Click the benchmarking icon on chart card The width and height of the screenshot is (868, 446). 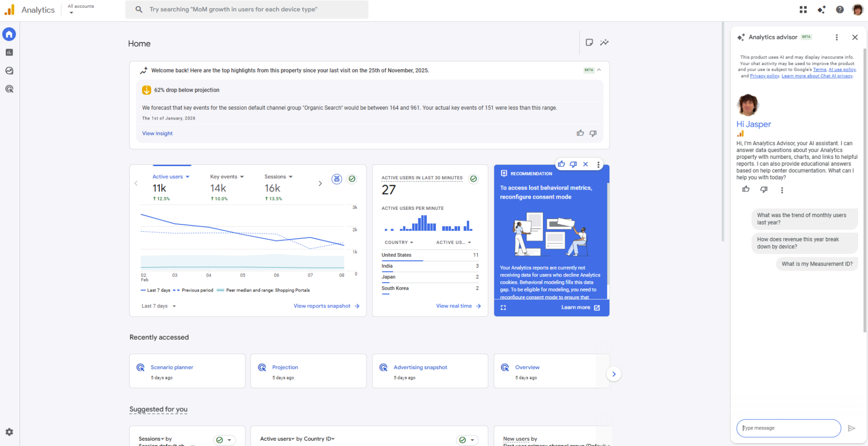coord(337,179)
